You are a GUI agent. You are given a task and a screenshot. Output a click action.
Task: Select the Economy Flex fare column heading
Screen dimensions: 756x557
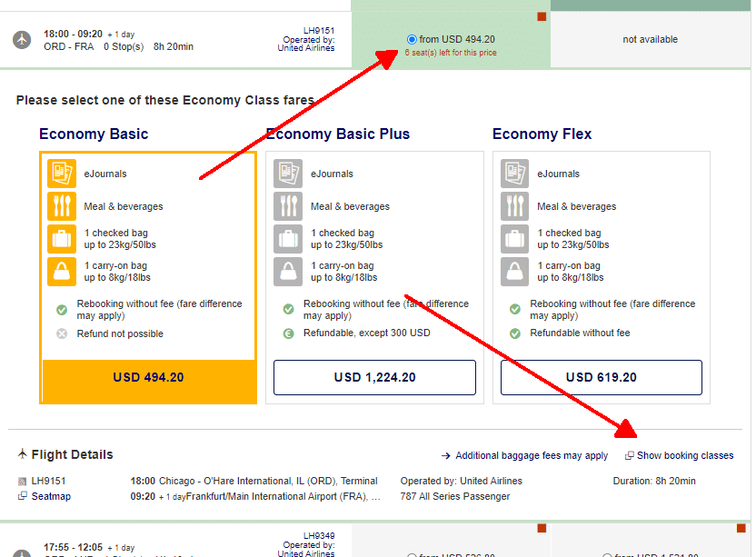pos(542,134)
